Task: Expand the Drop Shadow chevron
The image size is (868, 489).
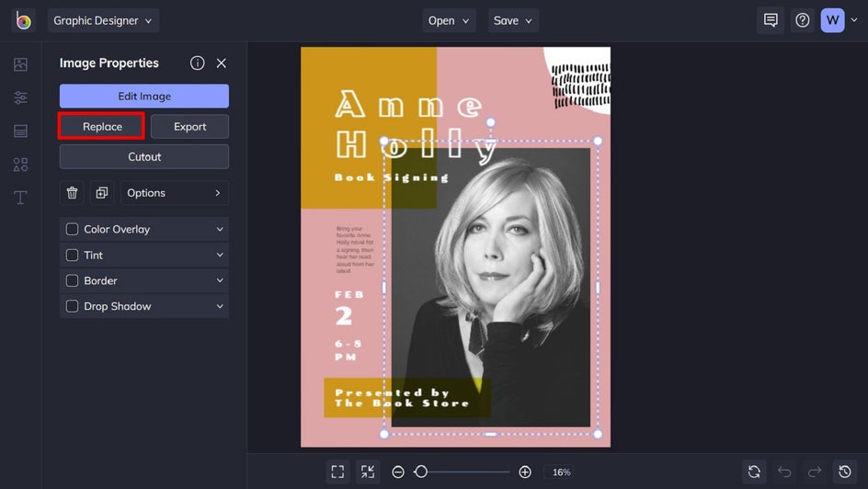Action: (220, 306)
